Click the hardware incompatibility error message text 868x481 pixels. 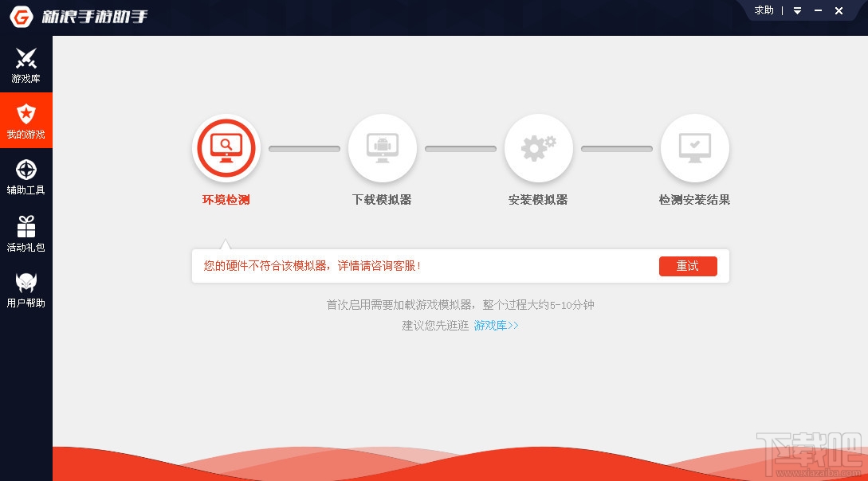312,266
